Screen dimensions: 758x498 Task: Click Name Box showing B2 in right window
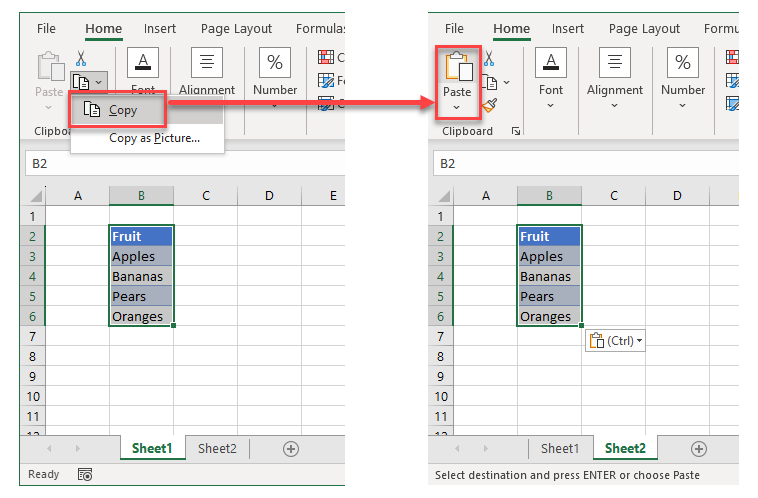click(470, 163)
